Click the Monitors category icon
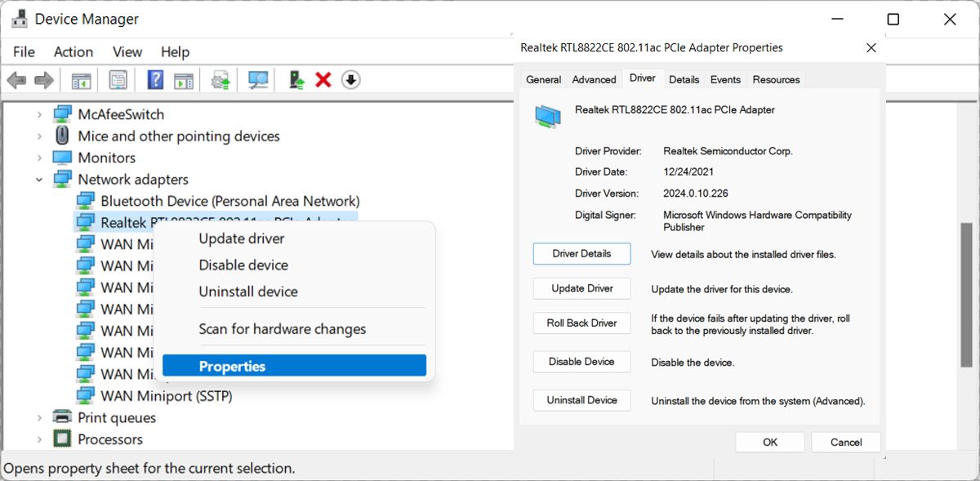Viewport: 980px width, 481px height. [x=62, y=158]
